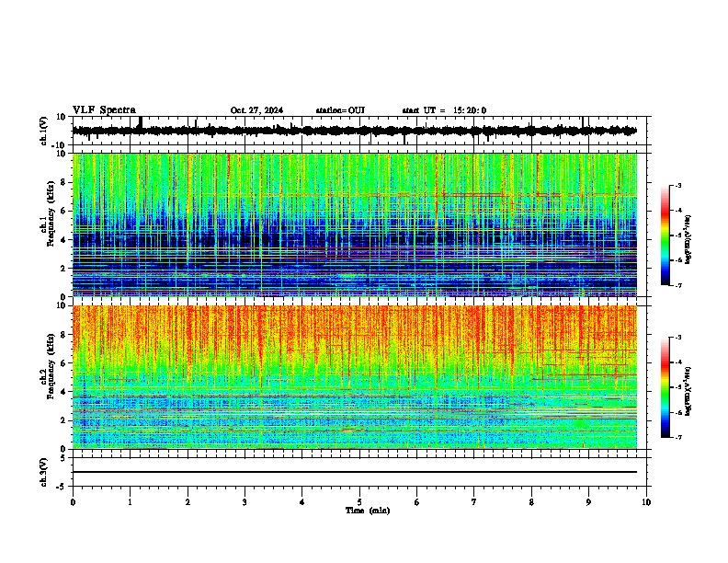The height and width of the screenshot is (563, 728).
Task: Click the '-5' tick on ch.3(V) axis
Action: point(62,487)
